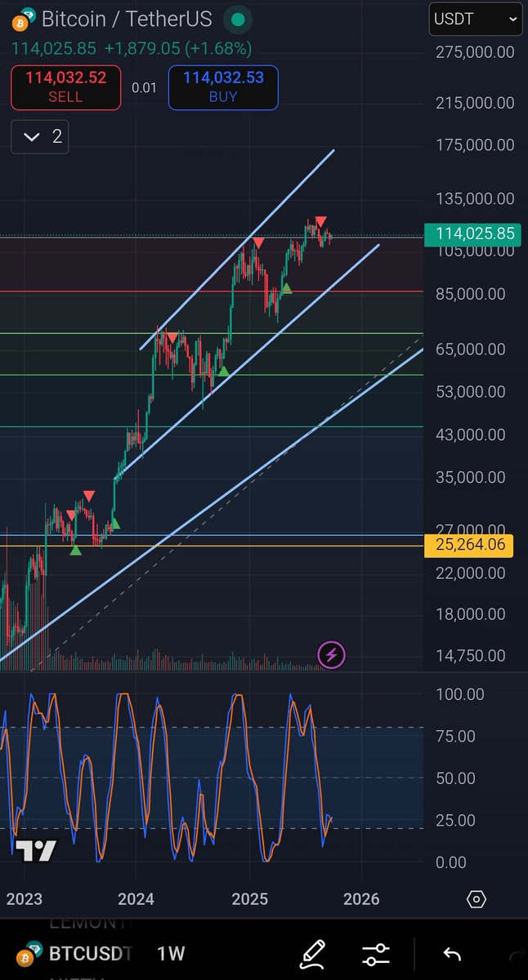The image size is (528, 980).
Task: Select the yellow 25,264.06 price label
Action: [x=469, y=545]
